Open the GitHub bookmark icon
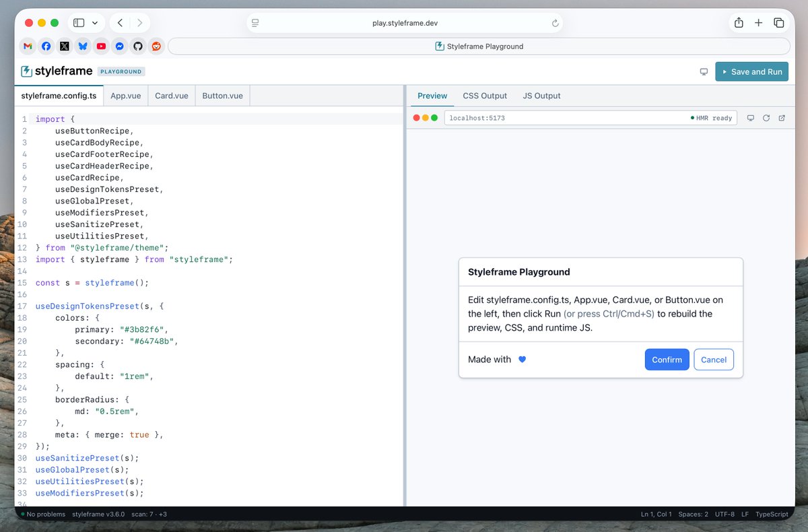Image resolution: width=808 pixels, height=532 pixels. click(137, 46)
